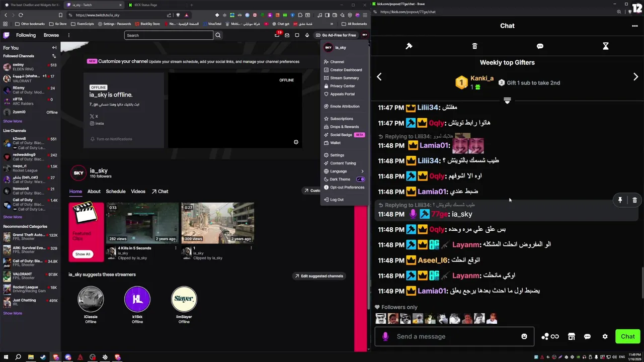Switch to the Videos tab
This screenshot has width=644, height=362.
(x=138, y=192)
